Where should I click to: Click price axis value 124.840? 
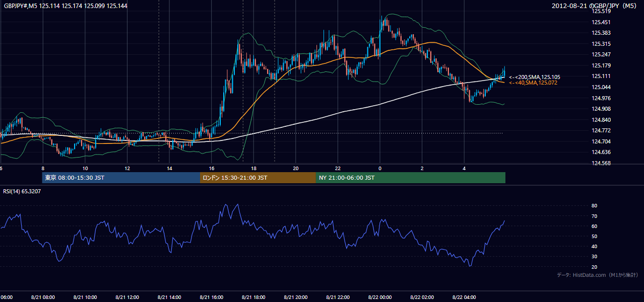click(601, 120)
